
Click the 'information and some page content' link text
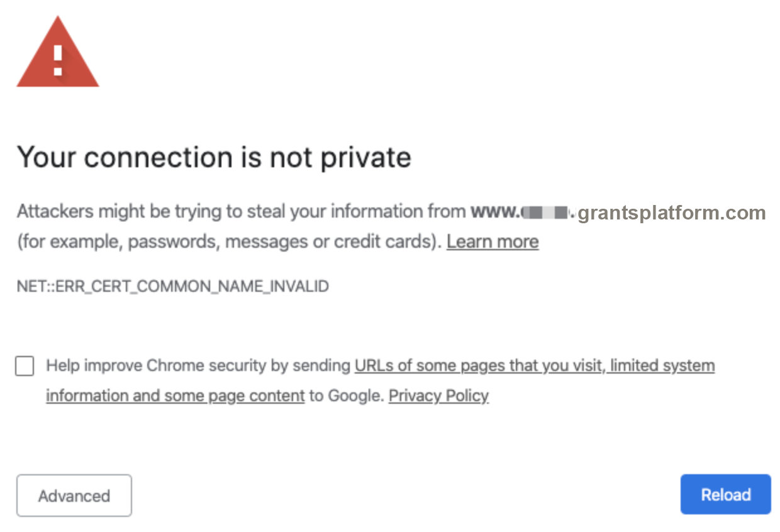click(175, 396)
